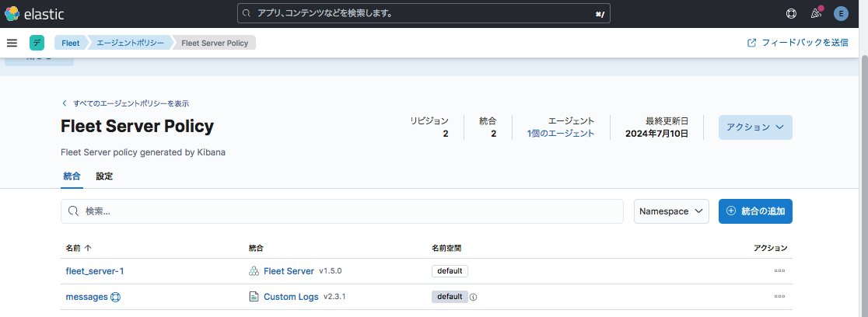868x317 pixels.
Task: Open the newsfeed notifications icon
Action: [816, 13]
